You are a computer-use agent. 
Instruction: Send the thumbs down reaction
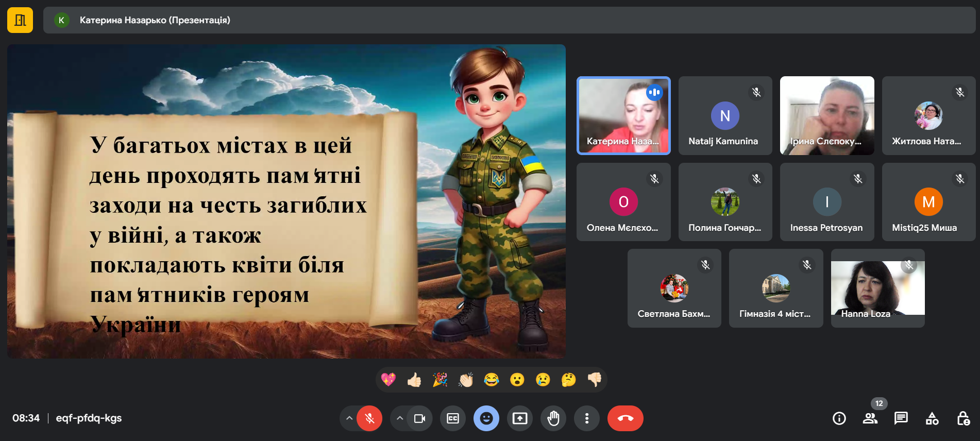coord(594,380)
